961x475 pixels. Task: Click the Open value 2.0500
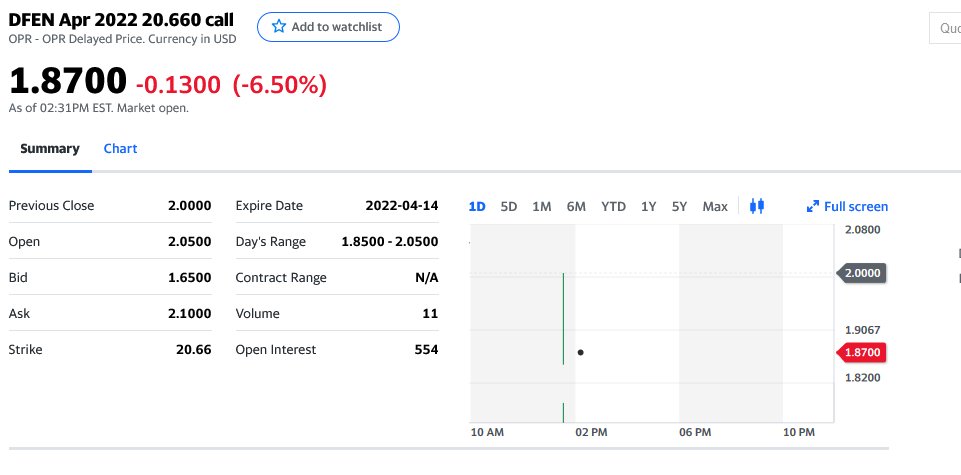click(x=189, y=241)
